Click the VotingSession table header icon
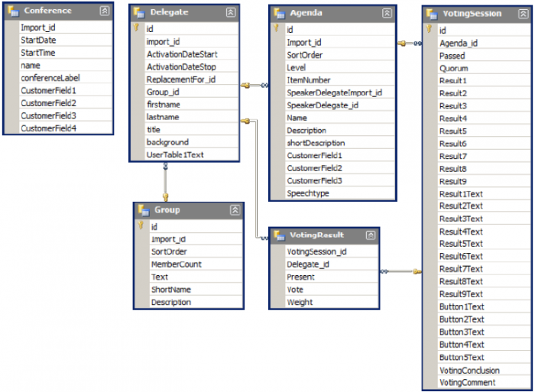 [x=432, y=14]
